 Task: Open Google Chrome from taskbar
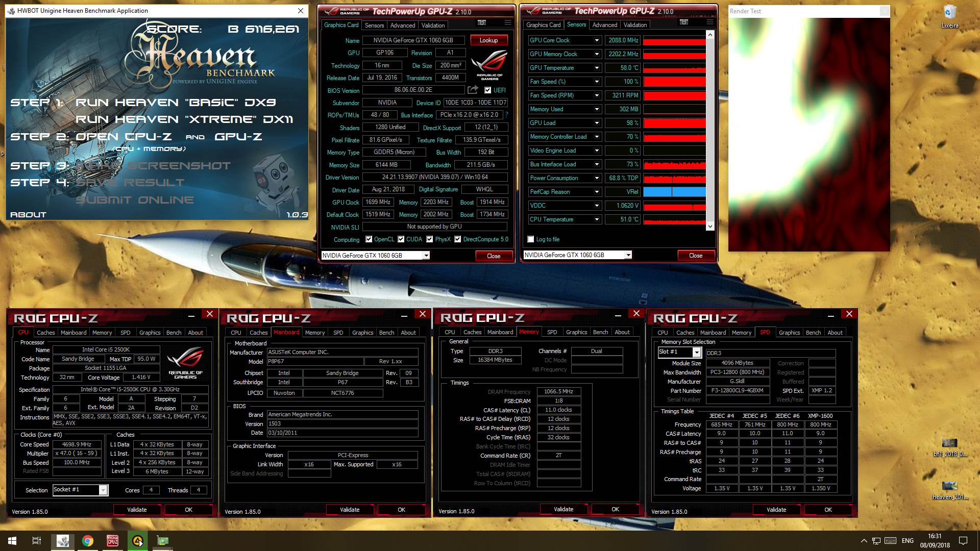pos(88,541)
